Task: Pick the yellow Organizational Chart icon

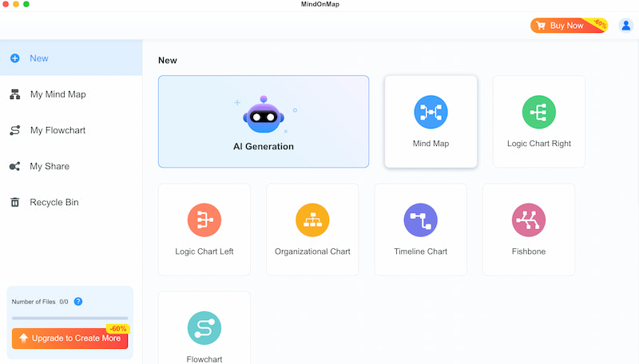Action: 312,220
